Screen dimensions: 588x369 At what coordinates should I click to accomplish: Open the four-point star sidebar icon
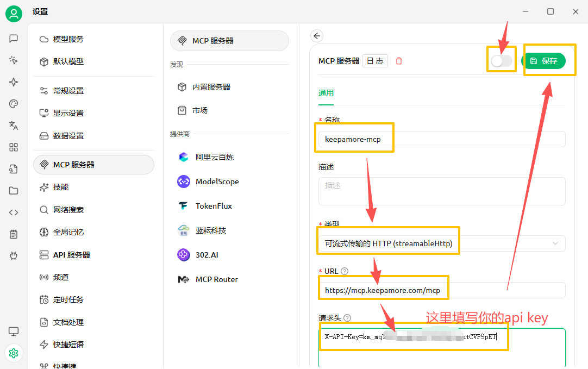coord(14,82)
